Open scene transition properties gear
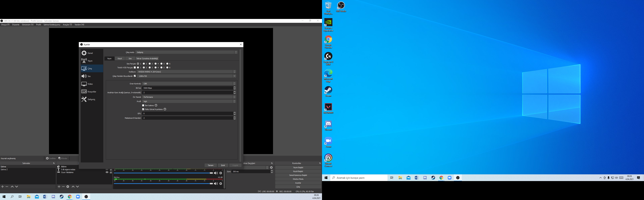 point(272,167)
